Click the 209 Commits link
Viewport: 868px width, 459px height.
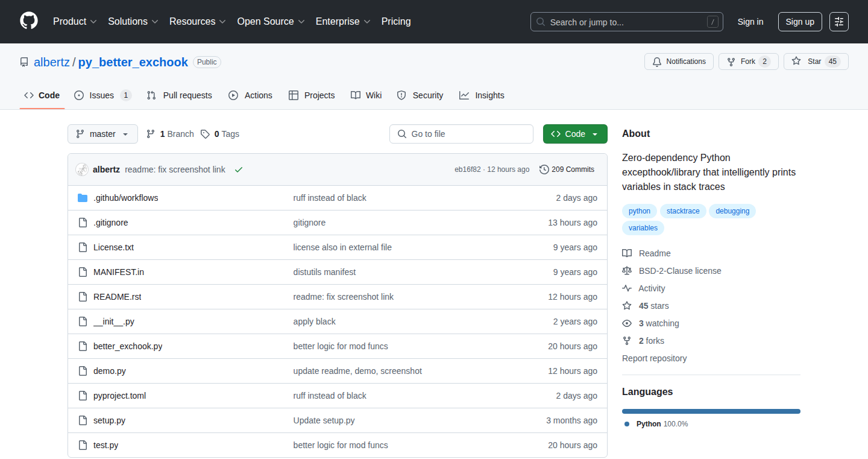pyautogui.click(x=567, y=169)
